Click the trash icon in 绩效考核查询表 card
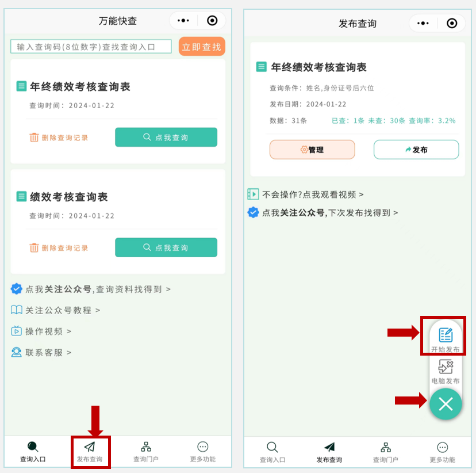 tap(34, 248)
